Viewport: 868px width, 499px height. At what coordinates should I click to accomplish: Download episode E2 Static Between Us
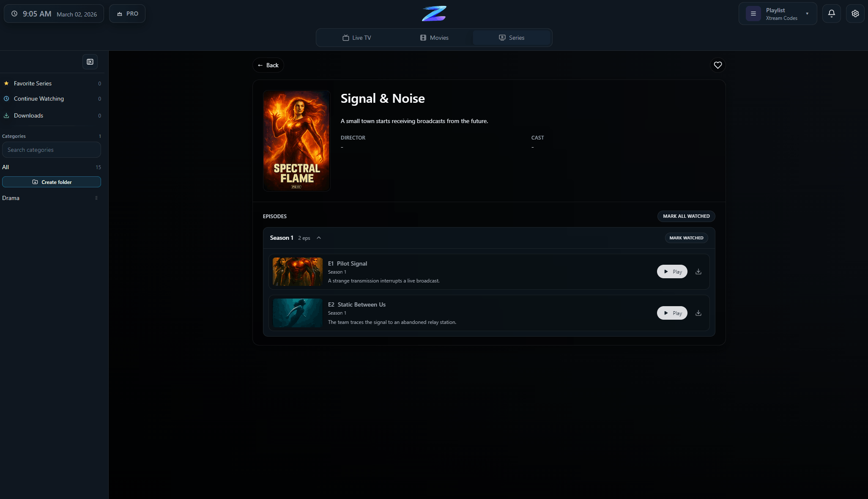point(698,313)
